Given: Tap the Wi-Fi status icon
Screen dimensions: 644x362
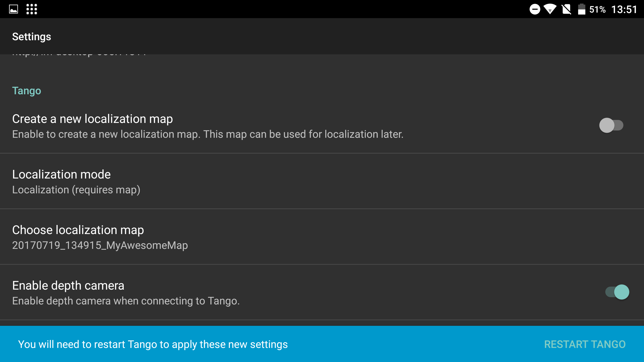Looking at the screenshot, I should [x=550, y=9].
